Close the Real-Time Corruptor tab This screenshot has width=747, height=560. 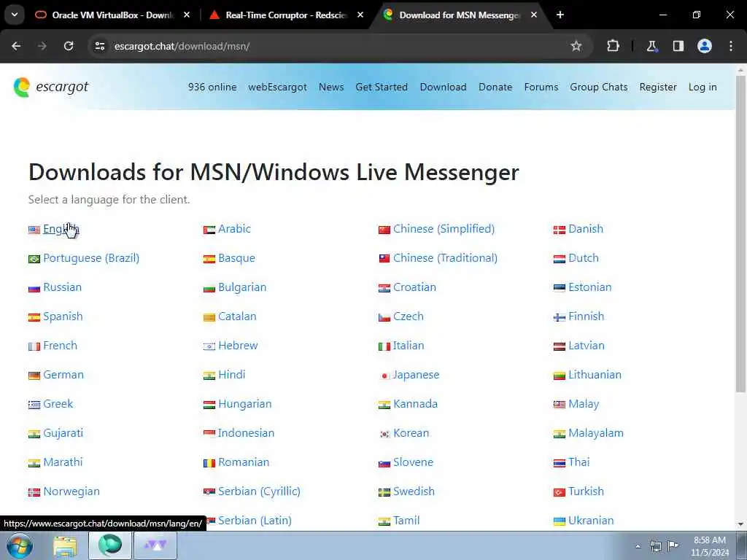pos(360,15)
